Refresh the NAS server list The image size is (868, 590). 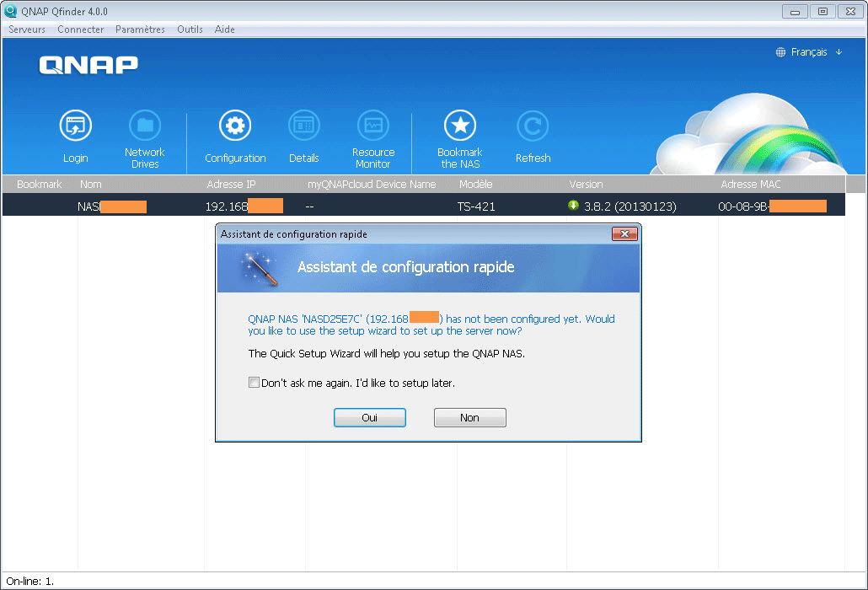(x=533, y=126)
